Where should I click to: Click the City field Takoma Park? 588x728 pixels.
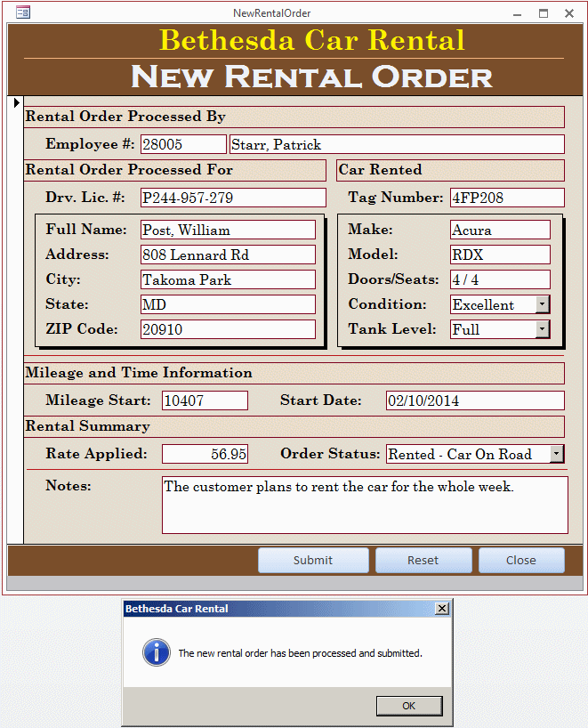click(228, 279)
